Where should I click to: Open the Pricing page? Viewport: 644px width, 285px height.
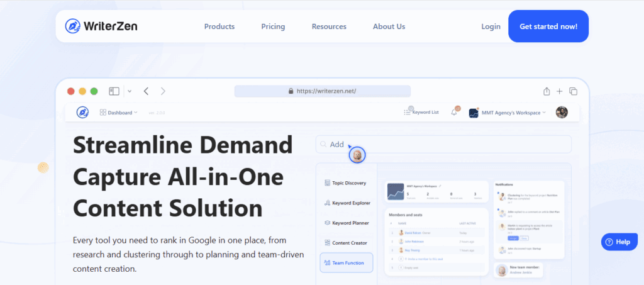point(273,26)
